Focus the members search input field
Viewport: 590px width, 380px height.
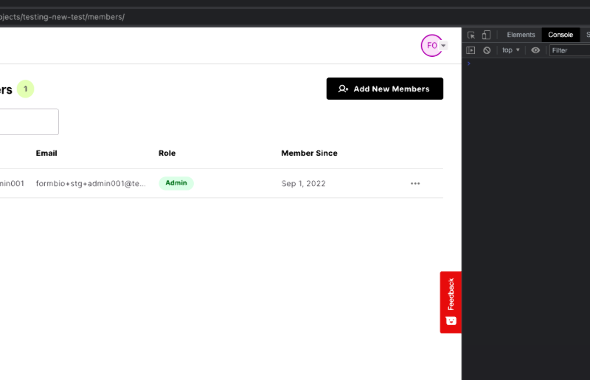pyautogui.click(x=29, y=122)
